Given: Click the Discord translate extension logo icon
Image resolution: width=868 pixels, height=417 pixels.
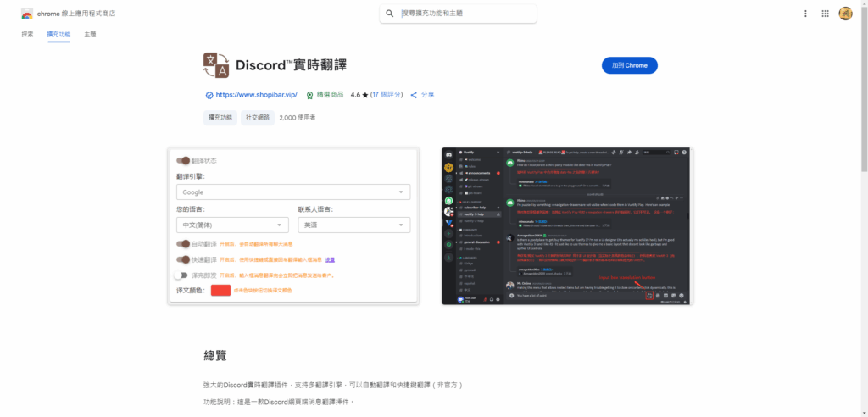Looking at the screenshot, I should pyautogui.click(x=216, y=66).
